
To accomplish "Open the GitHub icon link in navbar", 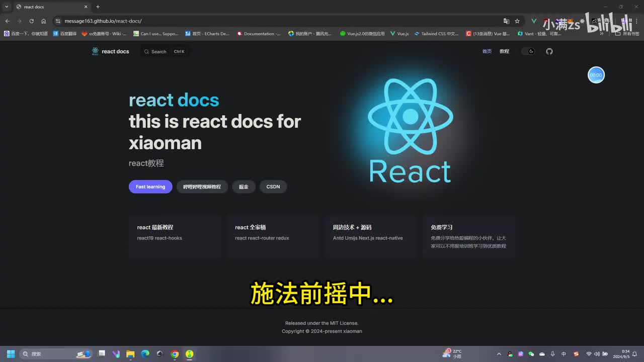I will pyautogui.click(x=549, y=51).
